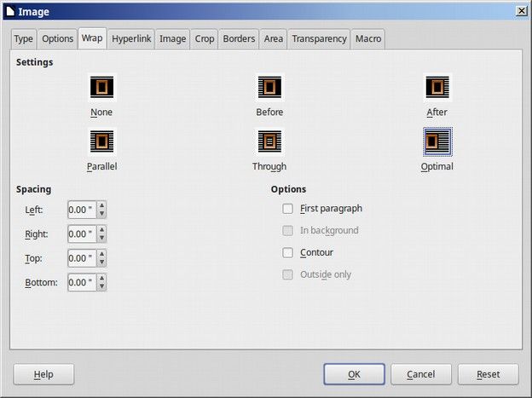532x398 pixels.
Task: Click the Reset button
Action: point(489,374)
